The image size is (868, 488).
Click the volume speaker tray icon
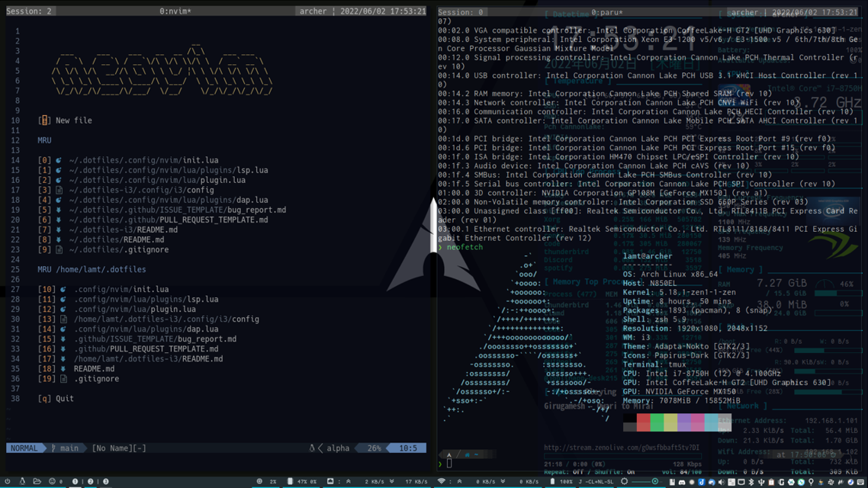tap(721, 482)
